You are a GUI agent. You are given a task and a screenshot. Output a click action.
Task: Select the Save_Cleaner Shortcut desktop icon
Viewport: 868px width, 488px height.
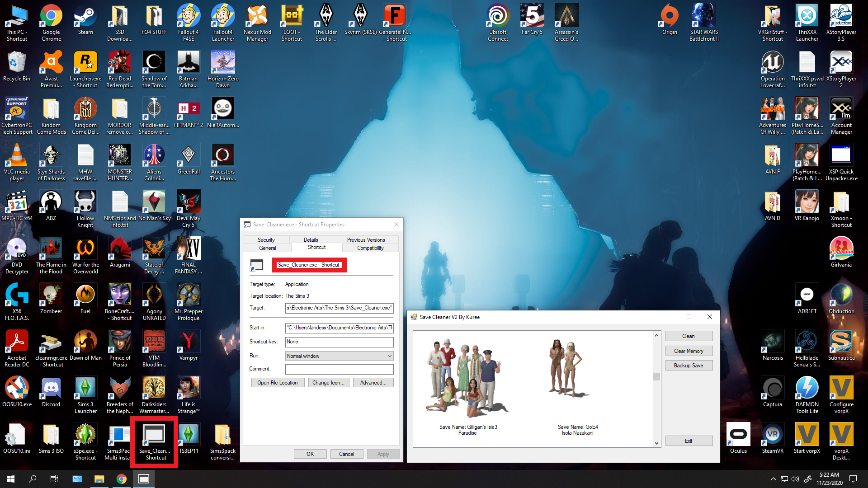154,441
